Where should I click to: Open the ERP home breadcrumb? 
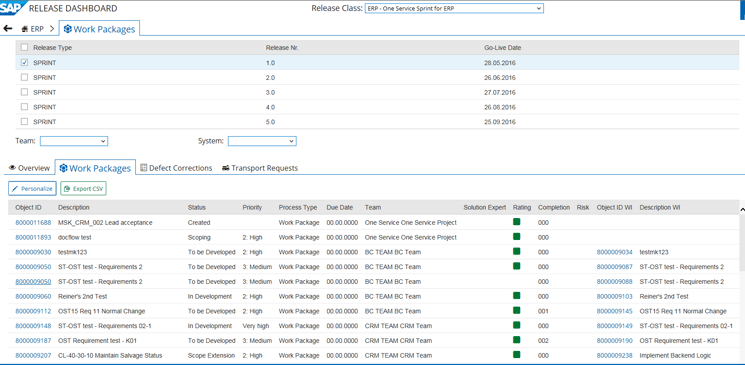[33, 29]
